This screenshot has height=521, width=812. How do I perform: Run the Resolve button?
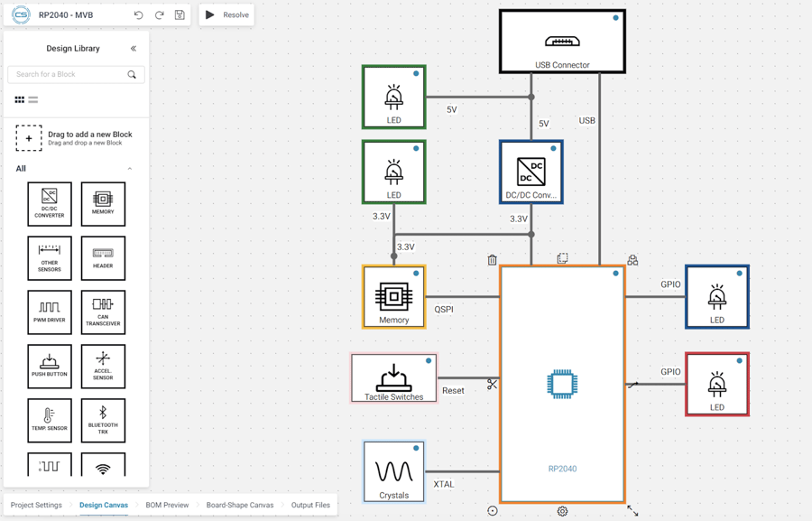coord(226,15)
